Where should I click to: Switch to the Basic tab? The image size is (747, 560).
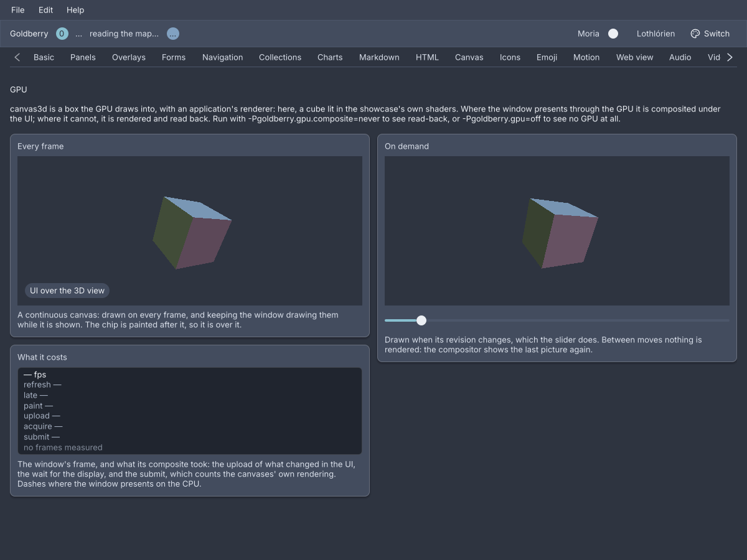tap(44, 57)
